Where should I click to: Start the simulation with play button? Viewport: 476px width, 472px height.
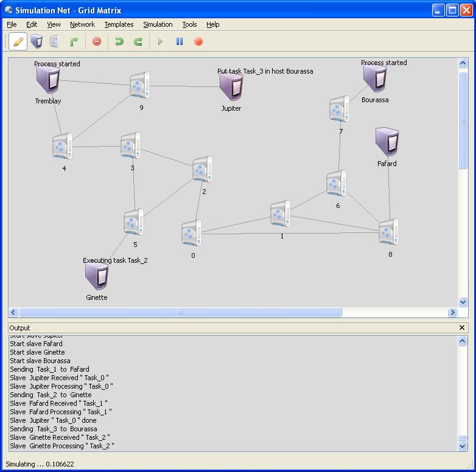160,41
